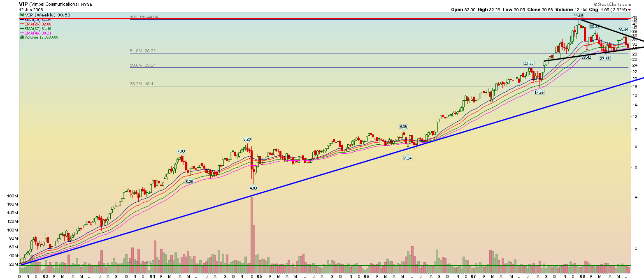The image size is (644, 280).
Task: Click the 4.83 low price label
Action: (x=253, y=188)
